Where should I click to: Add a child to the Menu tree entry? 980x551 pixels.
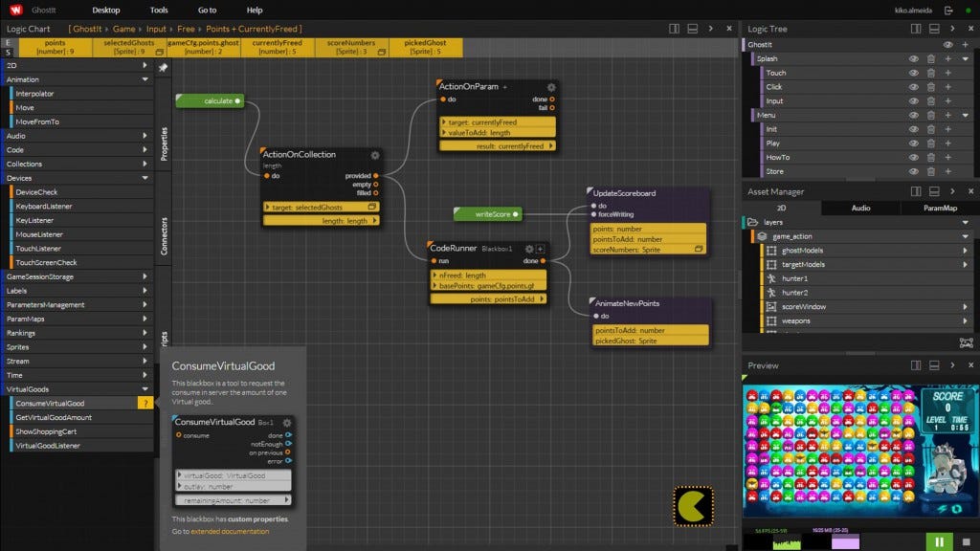point(947,115)
